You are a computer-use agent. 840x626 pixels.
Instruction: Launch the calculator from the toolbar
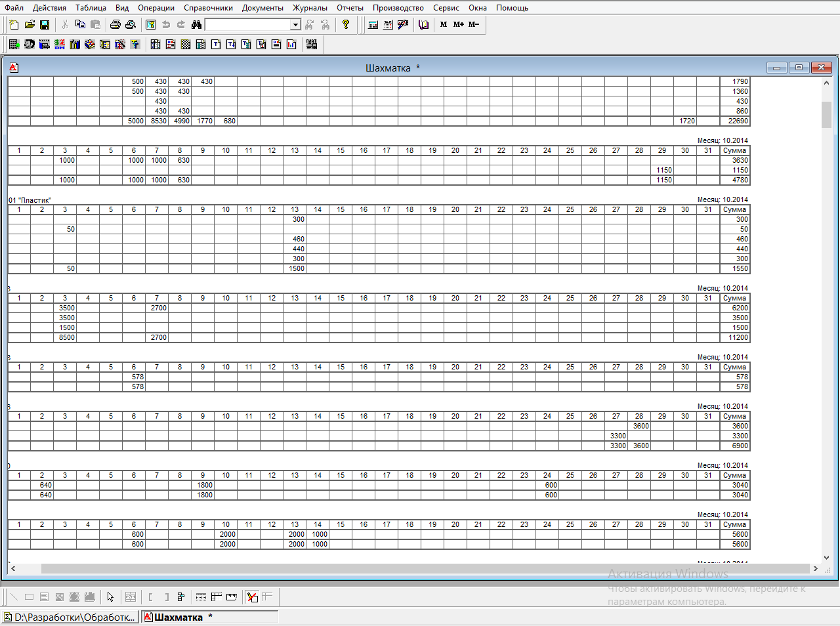pyautogui.click(x=373, y=24)
